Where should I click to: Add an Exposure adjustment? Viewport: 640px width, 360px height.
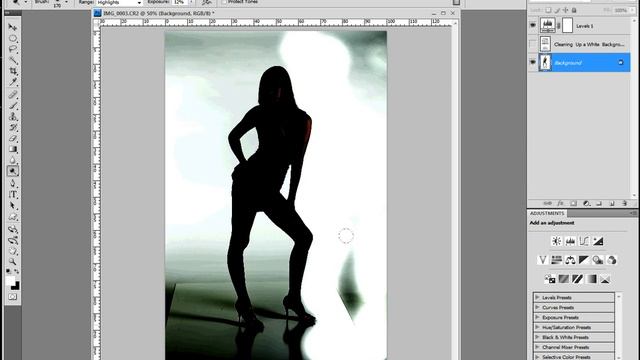[598, 241]
